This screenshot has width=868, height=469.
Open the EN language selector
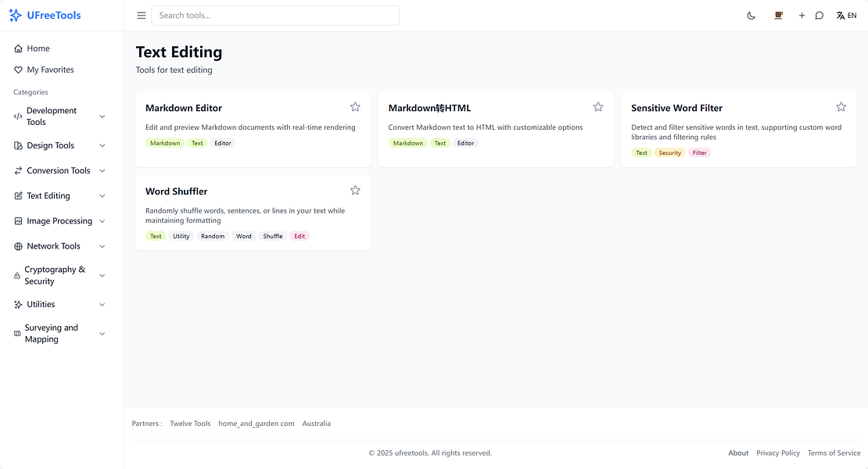point(847,15)
